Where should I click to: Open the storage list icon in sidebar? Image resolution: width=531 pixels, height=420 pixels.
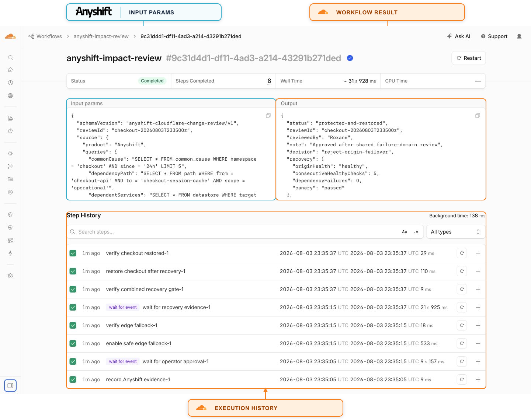[10, 179]
